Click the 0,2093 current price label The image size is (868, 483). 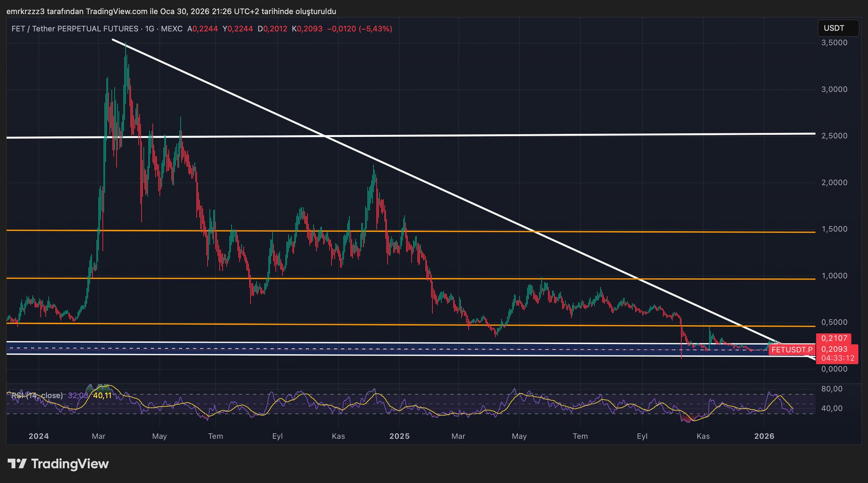pos(834,349)
